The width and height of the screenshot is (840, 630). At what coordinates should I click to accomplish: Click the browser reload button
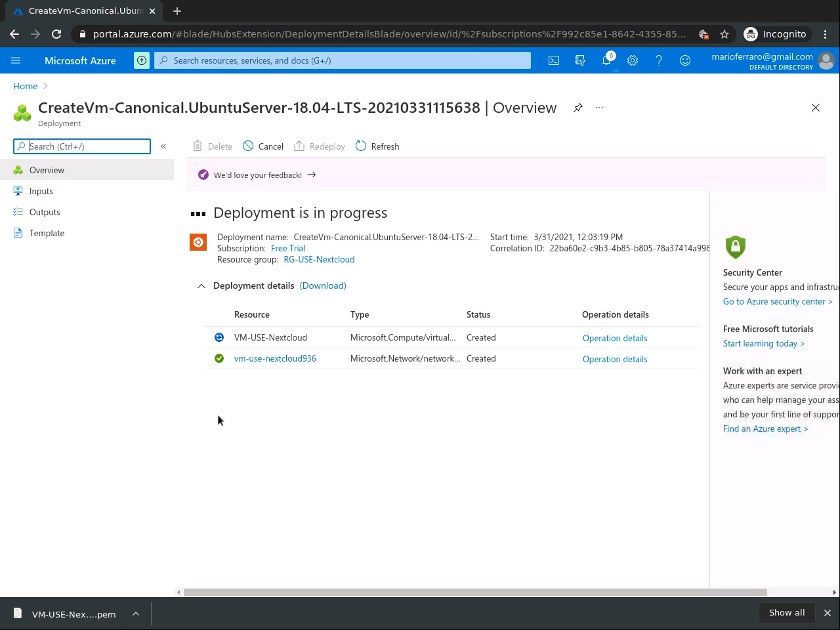tap(56, 34)
